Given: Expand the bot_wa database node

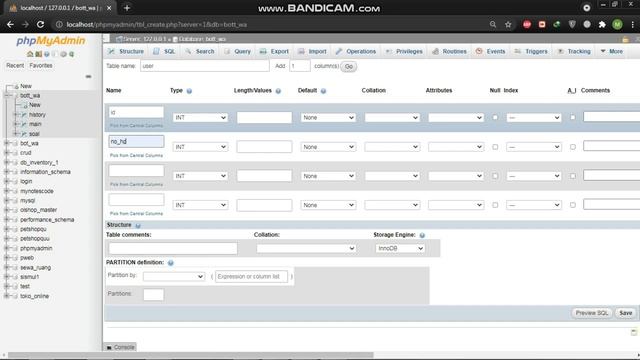Looking at the screenshot, I should point(6,143).
